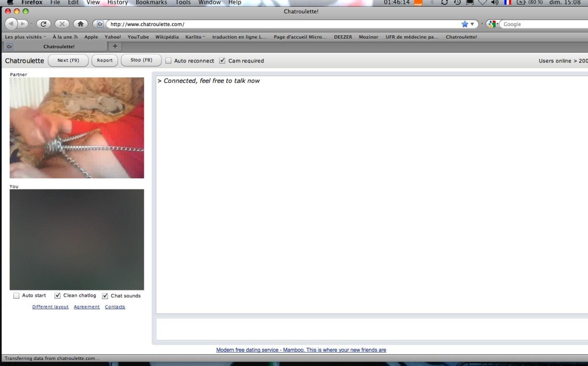Viewport: 588px width, 366px height.
Task: Open the Bookmarks menu
Action: click(152, 2)
